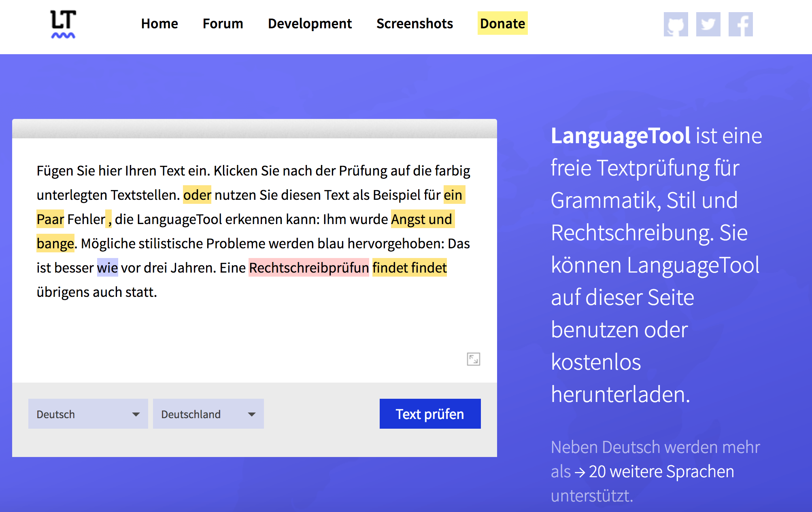This screenshot has width=812, height=512.
Task: Click the fullscreen expand editor icon
Action: tap(473, 359)
